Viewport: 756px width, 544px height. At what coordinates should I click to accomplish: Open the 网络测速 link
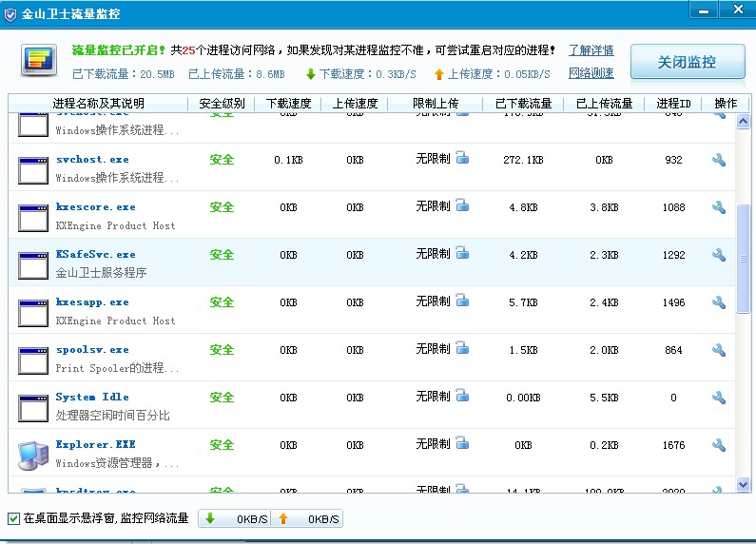coord(591,73)
